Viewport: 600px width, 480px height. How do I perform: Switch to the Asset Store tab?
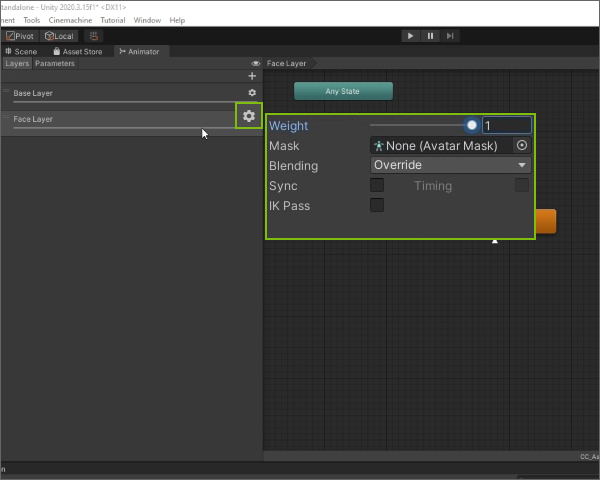coord(78,51)
